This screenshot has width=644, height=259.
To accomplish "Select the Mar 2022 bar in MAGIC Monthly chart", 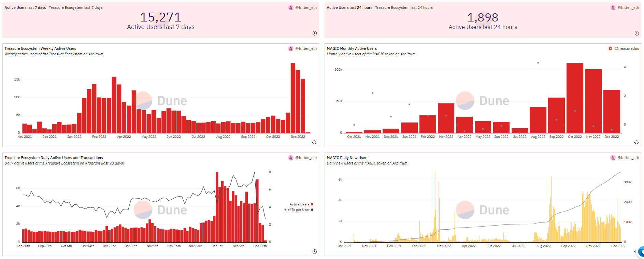I will 446,118.
